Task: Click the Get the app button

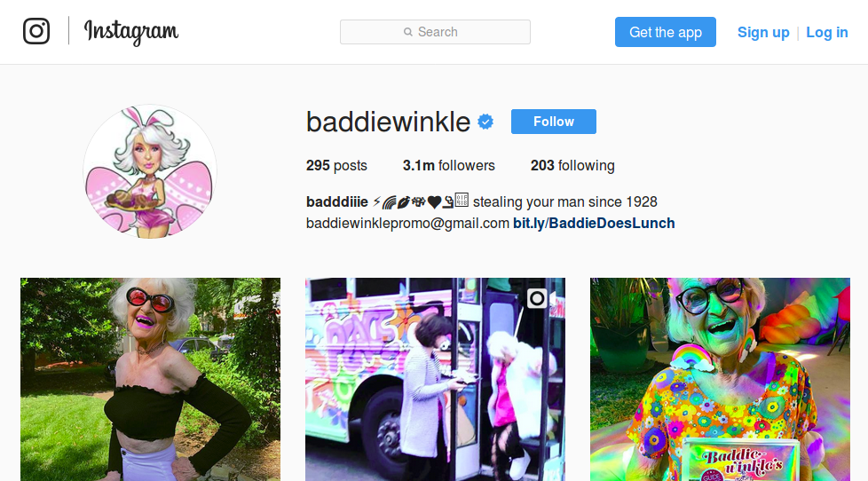Action: (x=666, y=32)
